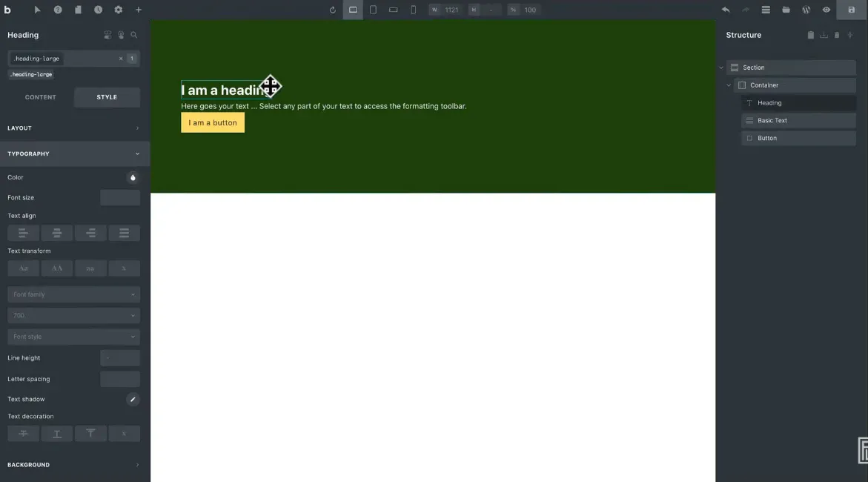Switch to mobile portrait breakpoint

point(414,10)
